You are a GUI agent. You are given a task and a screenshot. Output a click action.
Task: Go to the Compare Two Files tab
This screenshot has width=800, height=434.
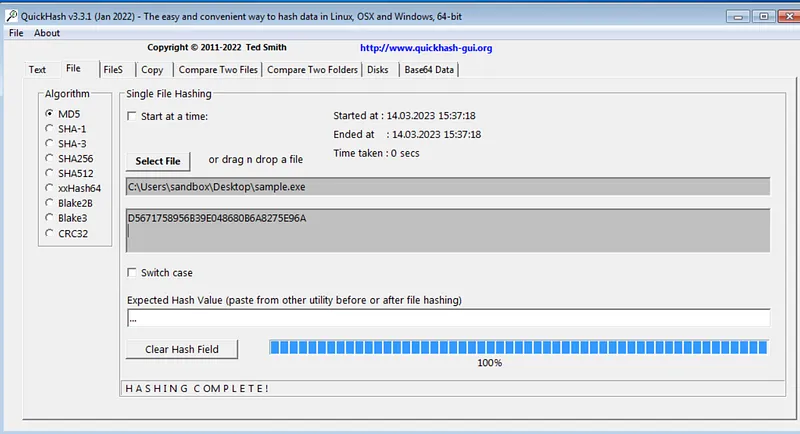pos(218,70)
